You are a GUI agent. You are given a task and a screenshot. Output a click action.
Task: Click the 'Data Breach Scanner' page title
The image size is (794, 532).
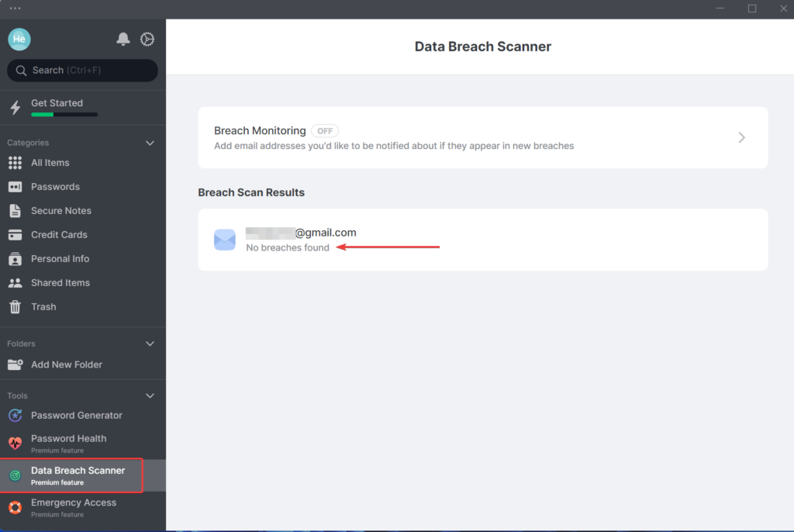pyautogui.click(x=482, y=47)
